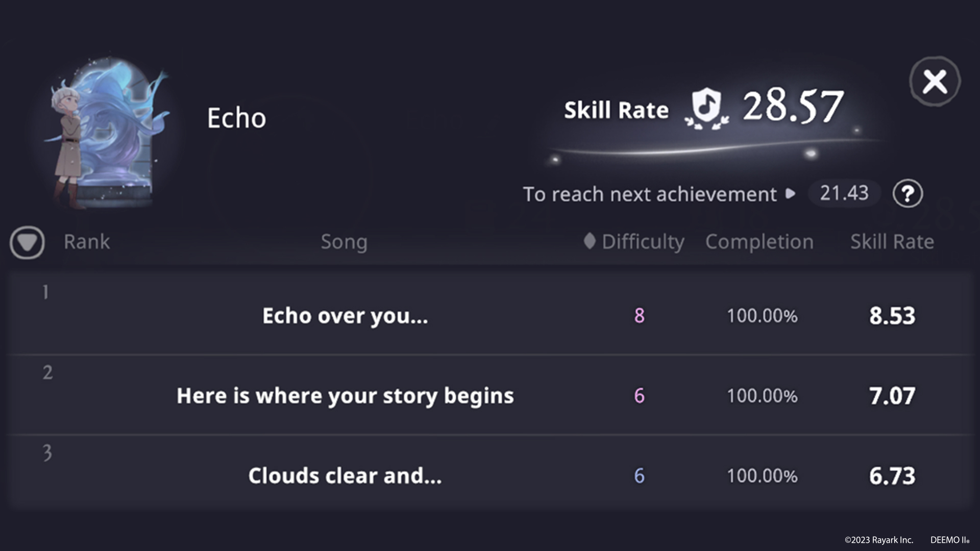Click the 28.57 total skill rate
980x551 pixels.
click(x=793, y=107)
